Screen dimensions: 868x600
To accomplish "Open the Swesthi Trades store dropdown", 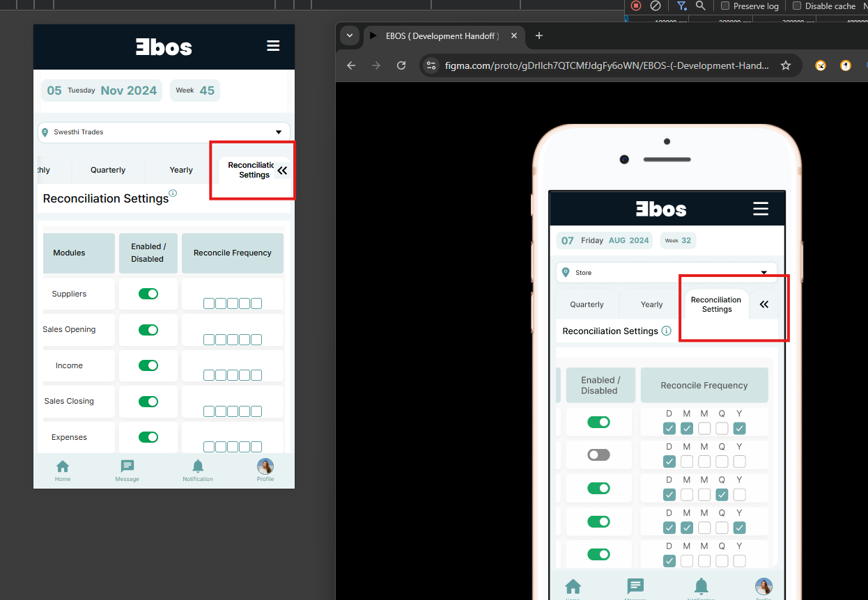I will click(164, 132).
